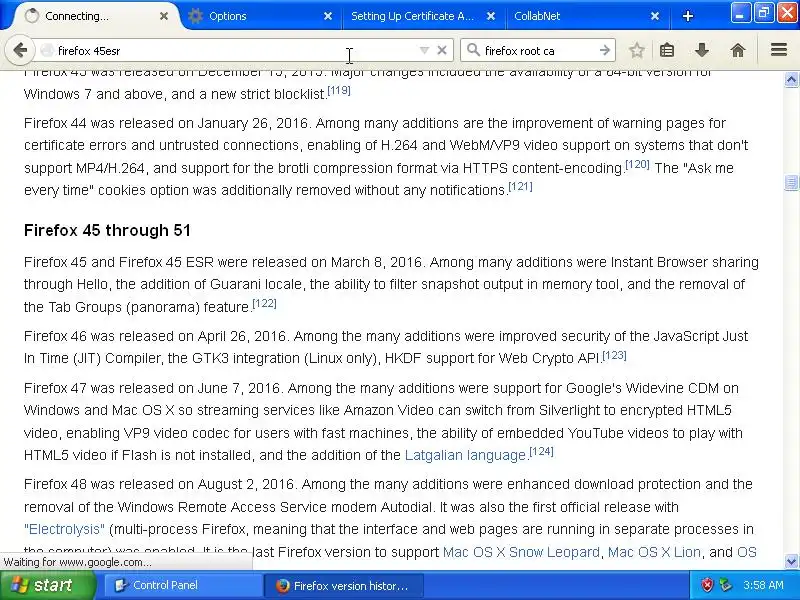Submit search with the arrow button
The width and height of the screenshot is (800, 600).
click(x=605, y=51)
